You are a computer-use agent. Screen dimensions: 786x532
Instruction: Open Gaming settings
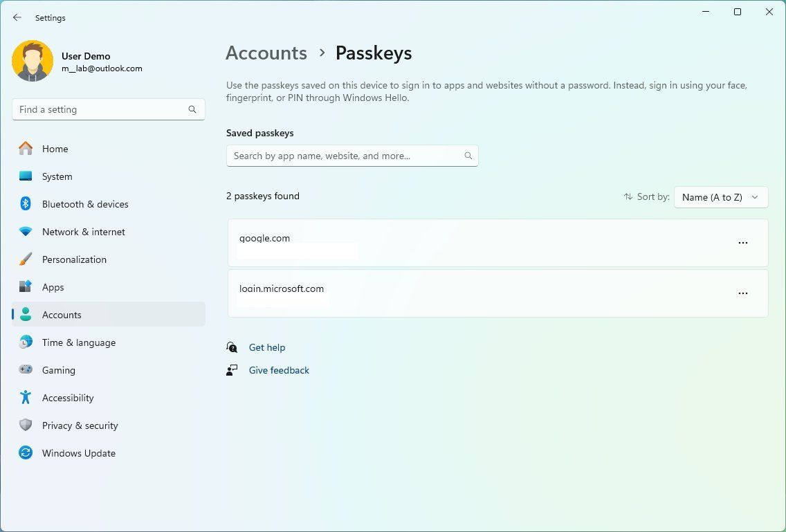click(x=58, y=370)
